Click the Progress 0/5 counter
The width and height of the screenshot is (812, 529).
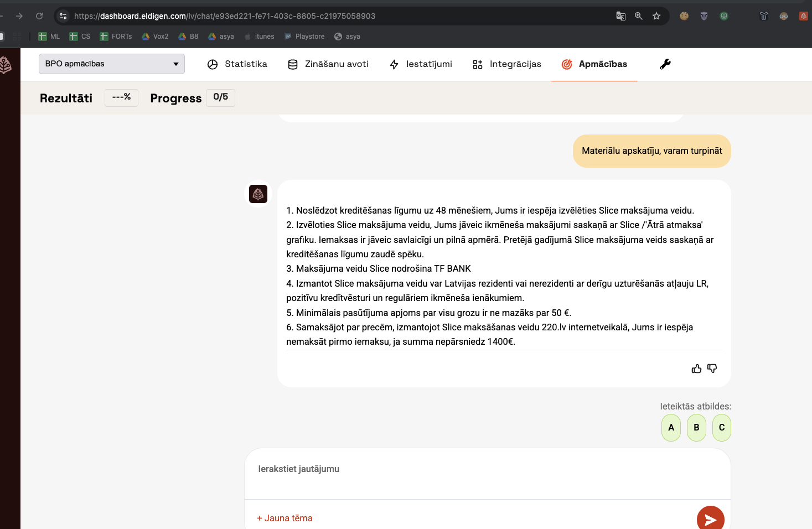pyautogui.click(x=220, y=97)
